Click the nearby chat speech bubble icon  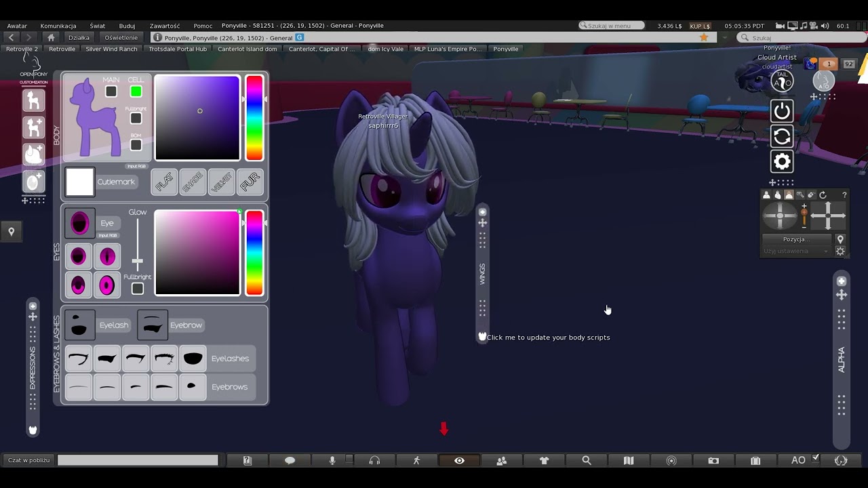(x=290, y=460)
